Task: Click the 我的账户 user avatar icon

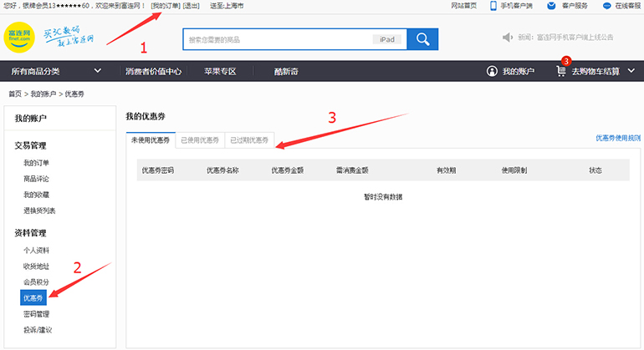Action: point(492,72)
